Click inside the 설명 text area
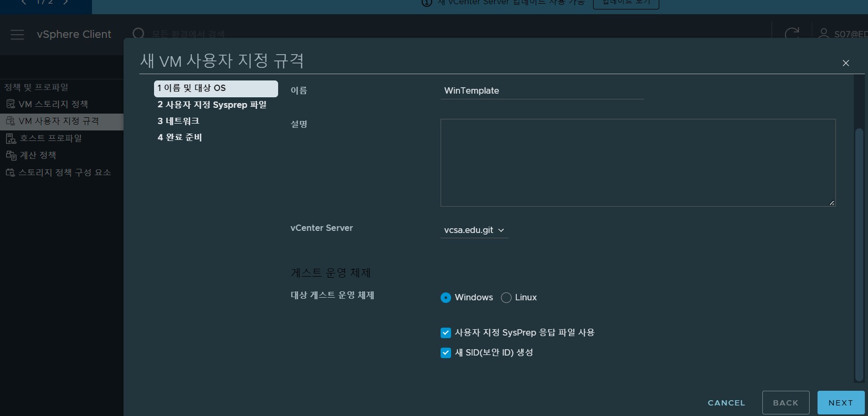 pyautogui.click(x=638, y=163)
